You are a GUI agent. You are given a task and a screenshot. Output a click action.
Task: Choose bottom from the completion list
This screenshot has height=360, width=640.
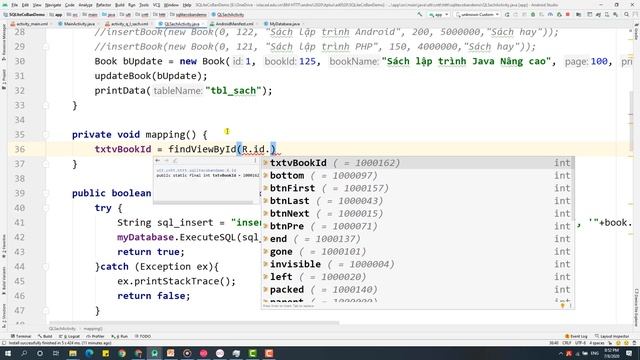418,176
